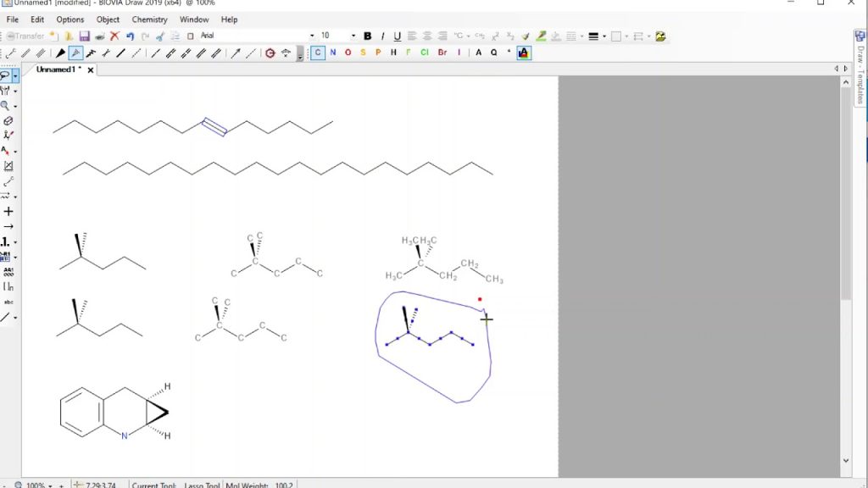This screenshot has width=868, height=488.
Task: Select the Nitrogen N atom button
Action: [333, 53]
